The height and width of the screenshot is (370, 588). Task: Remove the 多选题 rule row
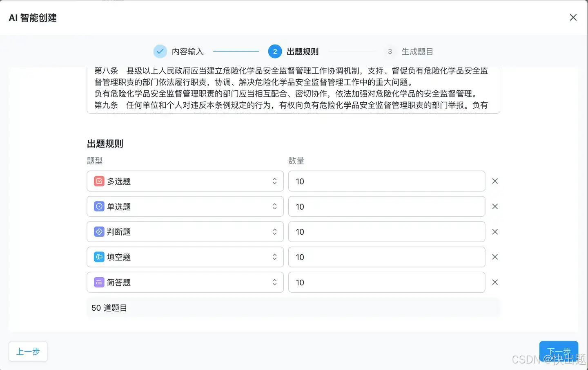point(495,181)
